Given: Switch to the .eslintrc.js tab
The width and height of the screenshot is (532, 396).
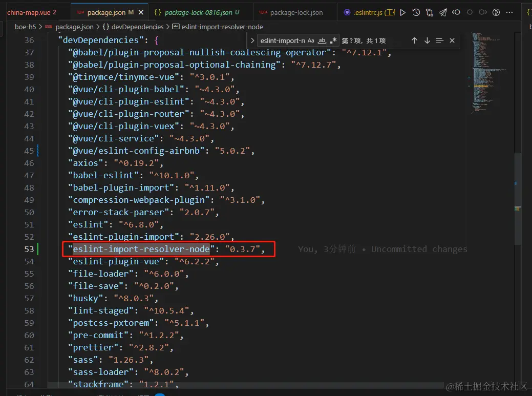Looking at the screenshot, I should click(369, 13).
